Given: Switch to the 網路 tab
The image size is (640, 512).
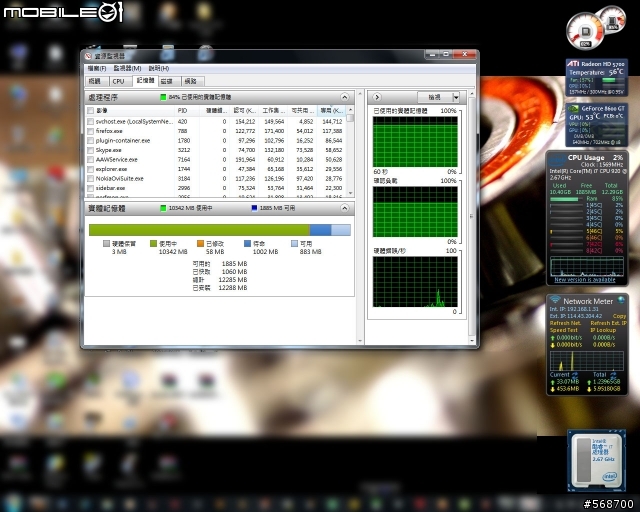Looking at the screenshot, I should coord(191,81).
